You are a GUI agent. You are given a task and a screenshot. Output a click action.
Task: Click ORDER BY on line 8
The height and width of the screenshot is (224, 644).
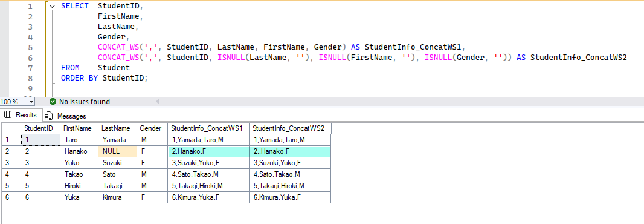[x=79, y=78]
